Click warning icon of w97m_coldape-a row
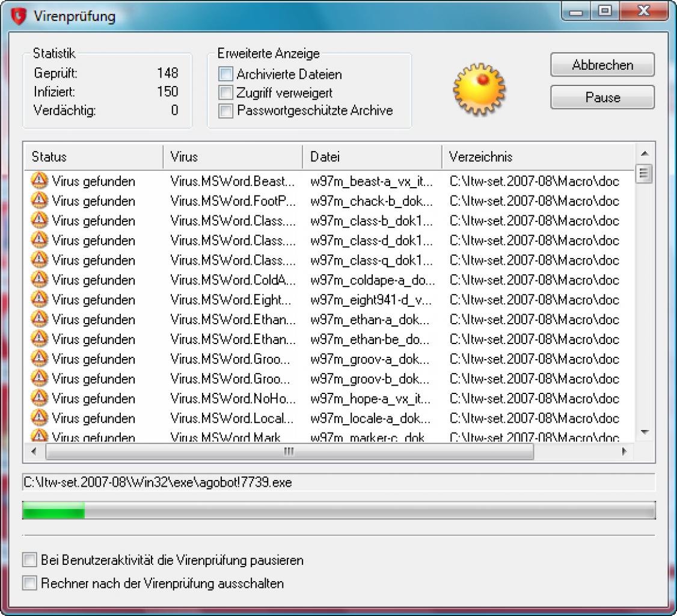This screenshot has height=616, width=677. click(x=39, y=280)
